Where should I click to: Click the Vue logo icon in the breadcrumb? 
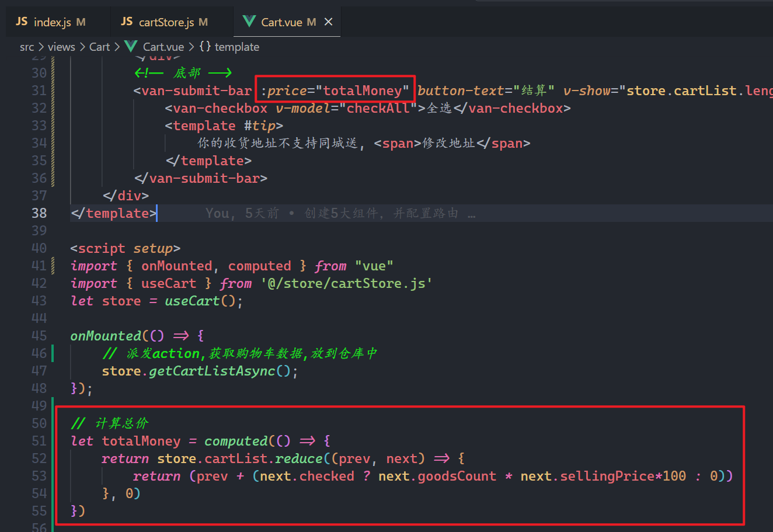tap(131, 47)
